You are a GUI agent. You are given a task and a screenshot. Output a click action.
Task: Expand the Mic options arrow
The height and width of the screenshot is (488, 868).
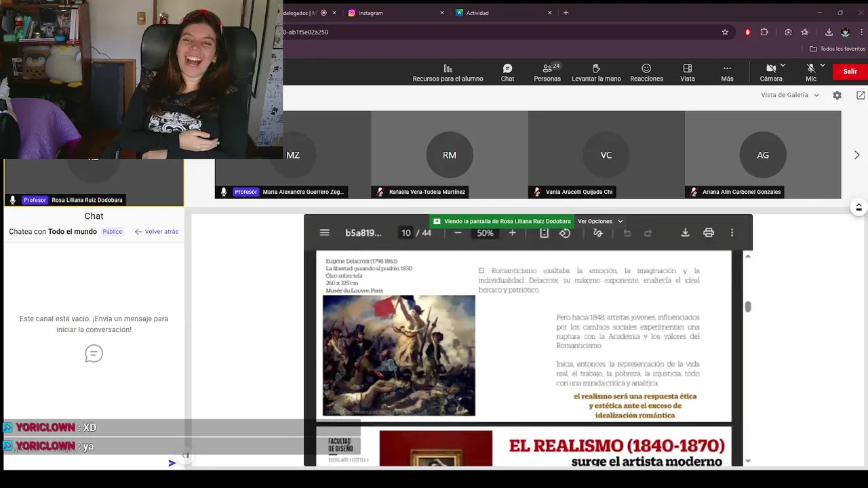point(823,66)
